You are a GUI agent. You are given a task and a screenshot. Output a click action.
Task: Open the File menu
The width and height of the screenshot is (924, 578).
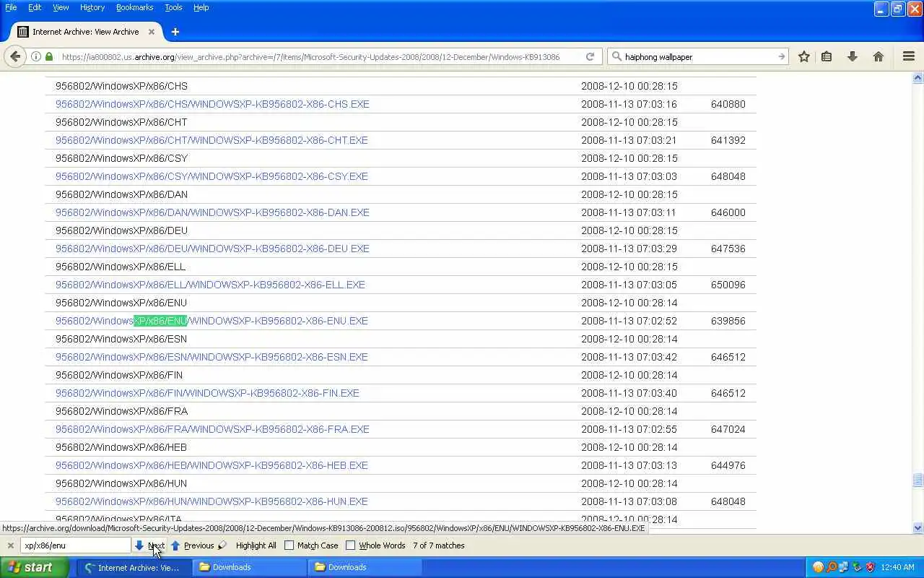(11, 7)
